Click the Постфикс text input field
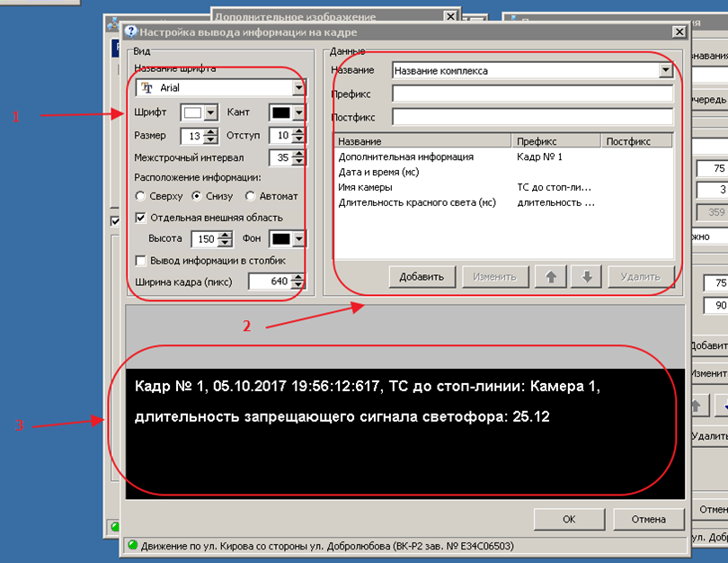This screenshot has height=563, width=728. (x=532, y=117)
